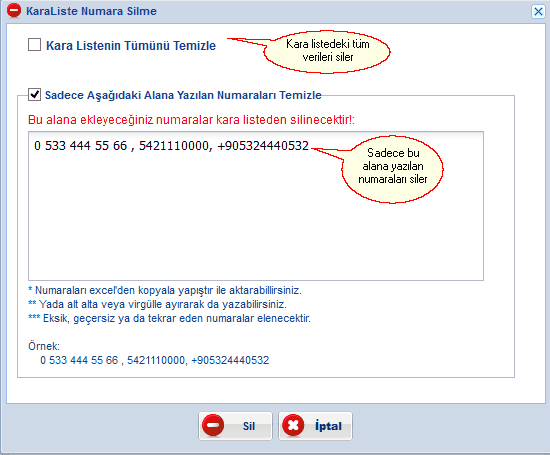
Task: Click the 'Kara listedeki tüm verileri siler' callout
Action: tap(327, 51)
